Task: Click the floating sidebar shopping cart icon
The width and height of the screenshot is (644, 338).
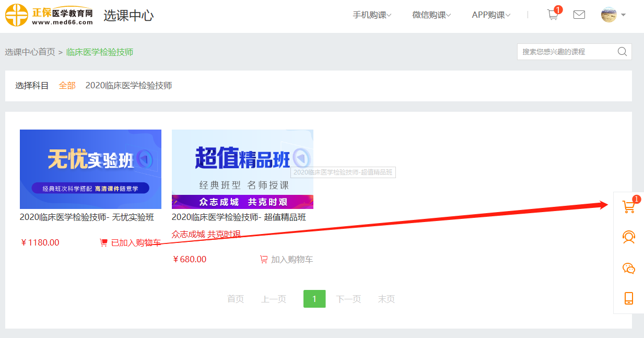Action: click(x=628, y=207)
